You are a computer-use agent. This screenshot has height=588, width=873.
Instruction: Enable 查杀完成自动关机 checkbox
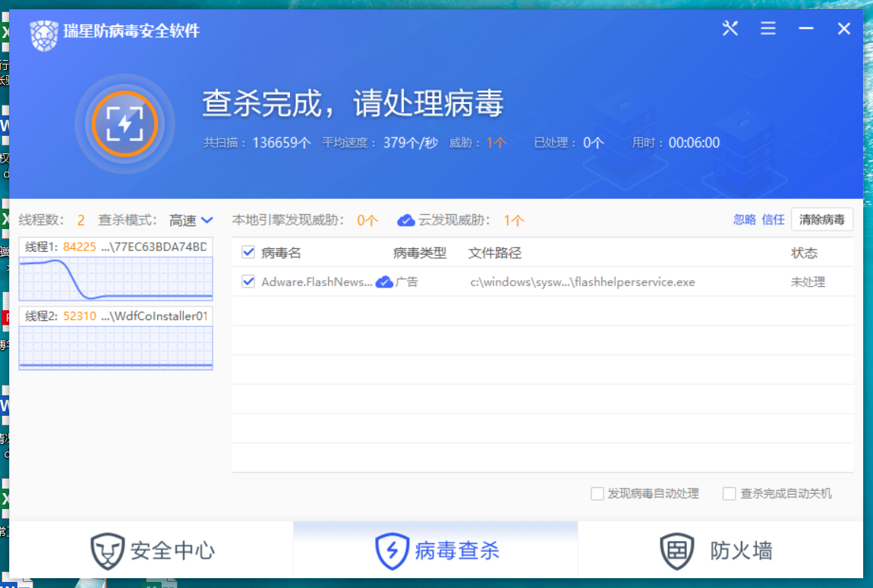tap(729, 493)
